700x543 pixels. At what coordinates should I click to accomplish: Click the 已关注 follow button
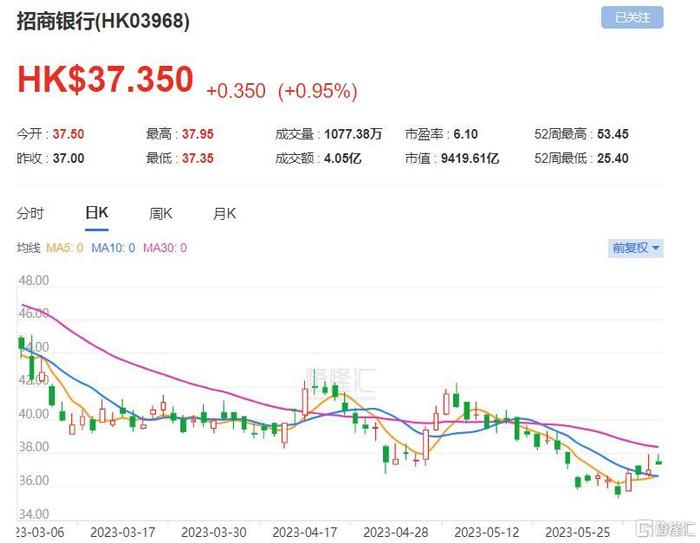[632, 18]
